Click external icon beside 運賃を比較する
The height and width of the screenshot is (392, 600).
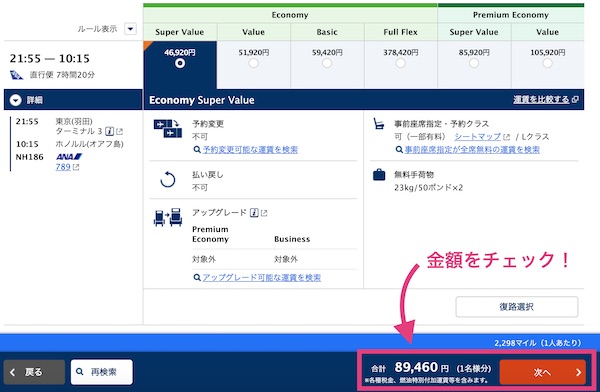point(575,100)
